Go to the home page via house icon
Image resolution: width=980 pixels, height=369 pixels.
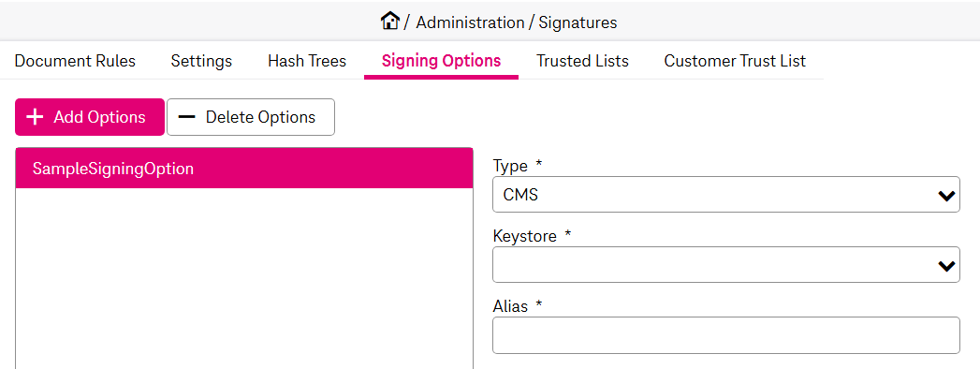(x=389, y=22)
